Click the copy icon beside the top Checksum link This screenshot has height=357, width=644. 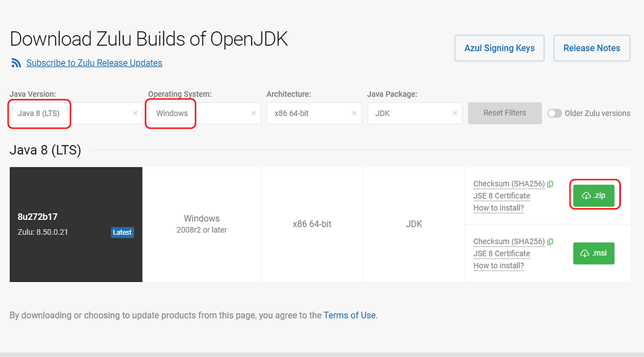click(x=549, y=184)
